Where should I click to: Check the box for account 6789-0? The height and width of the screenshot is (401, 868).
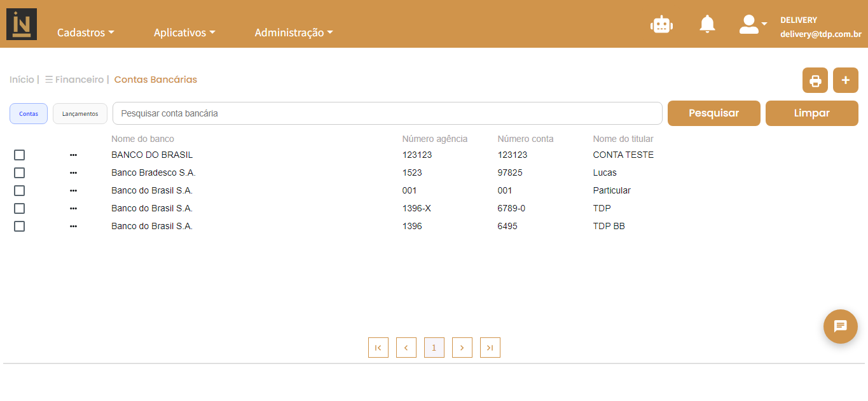pos(20,208)
